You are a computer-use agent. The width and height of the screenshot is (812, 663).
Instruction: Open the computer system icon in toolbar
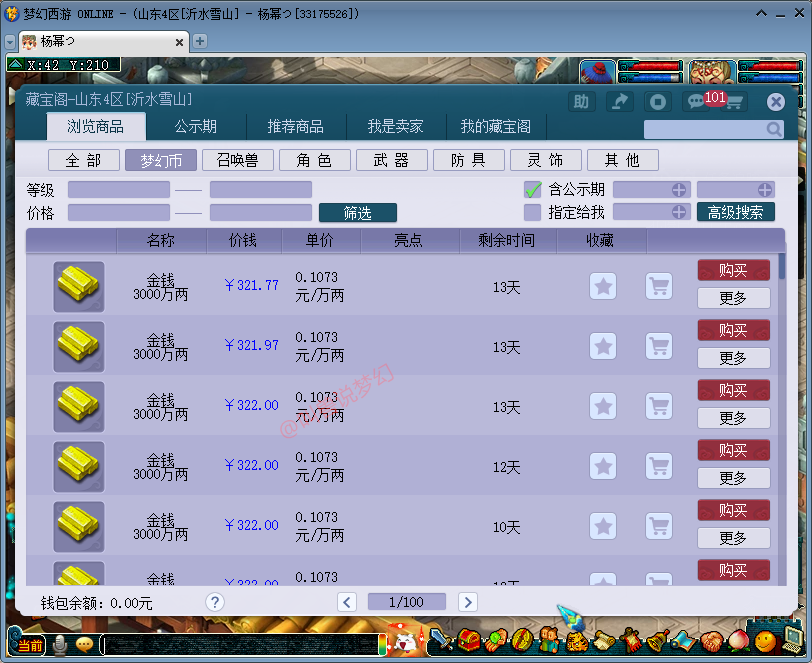click(792, 640)
